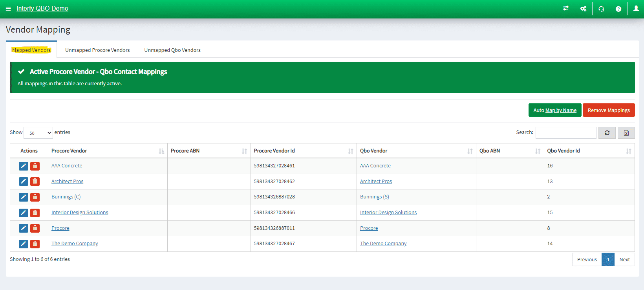Click vendor id 598134327028466
This screenshot has height=290, width=644.
[x=274, y=213]
